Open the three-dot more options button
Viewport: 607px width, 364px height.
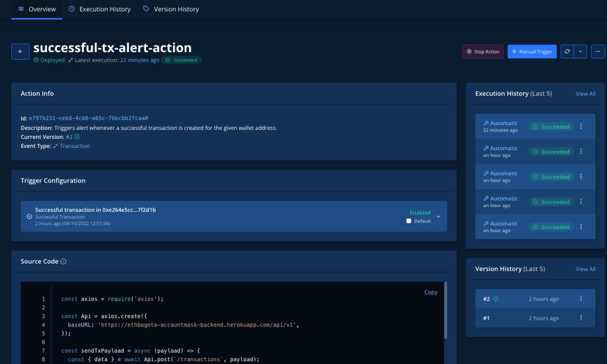598,52
